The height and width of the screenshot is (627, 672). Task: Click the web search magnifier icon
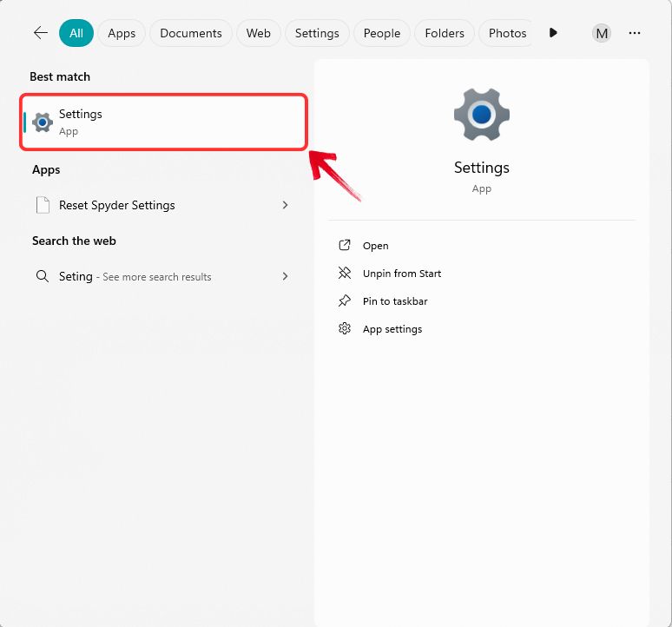(42, 276)
